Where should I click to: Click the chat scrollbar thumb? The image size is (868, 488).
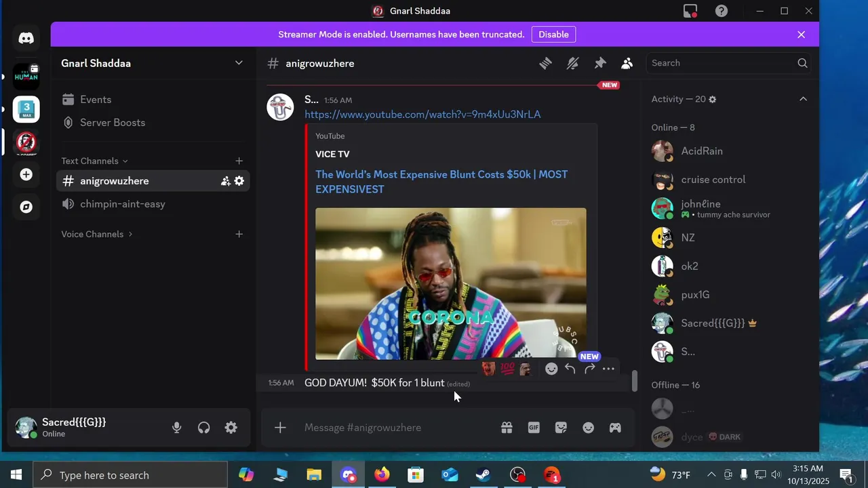635,381
